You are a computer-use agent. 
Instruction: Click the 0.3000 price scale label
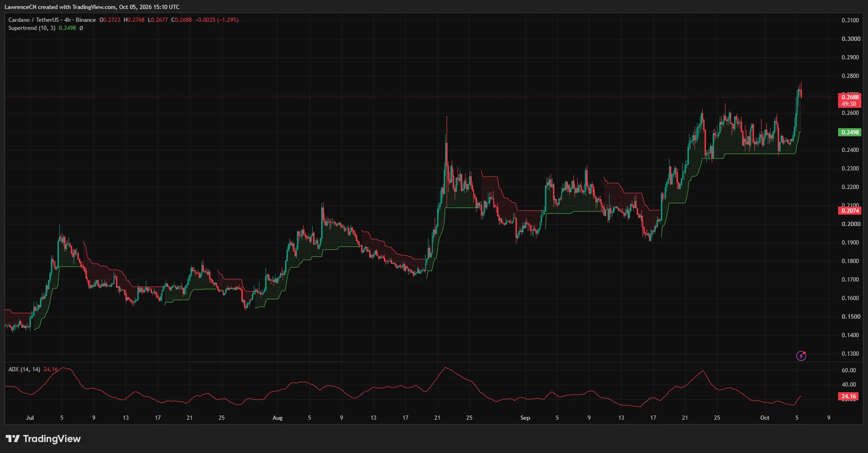coord(850,39)
